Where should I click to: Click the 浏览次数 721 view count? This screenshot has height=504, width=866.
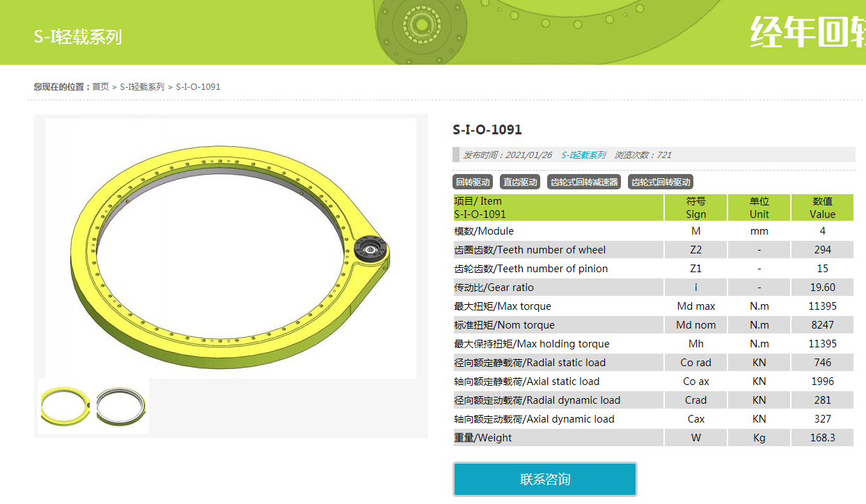click(643, 155)
